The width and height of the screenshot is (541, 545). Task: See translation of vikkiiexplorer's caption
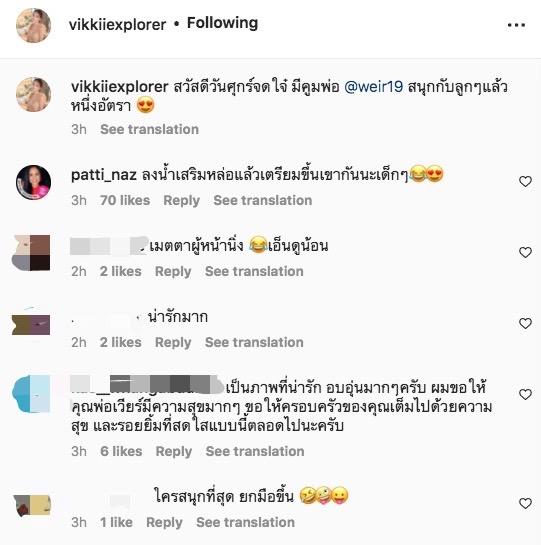(x=150, y=129)
